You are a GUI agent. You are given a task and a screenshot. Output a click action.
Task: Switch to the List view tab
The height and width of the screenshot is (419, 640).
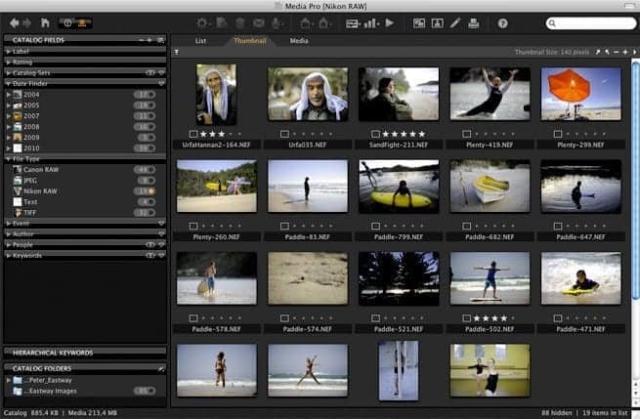point(200,41)
